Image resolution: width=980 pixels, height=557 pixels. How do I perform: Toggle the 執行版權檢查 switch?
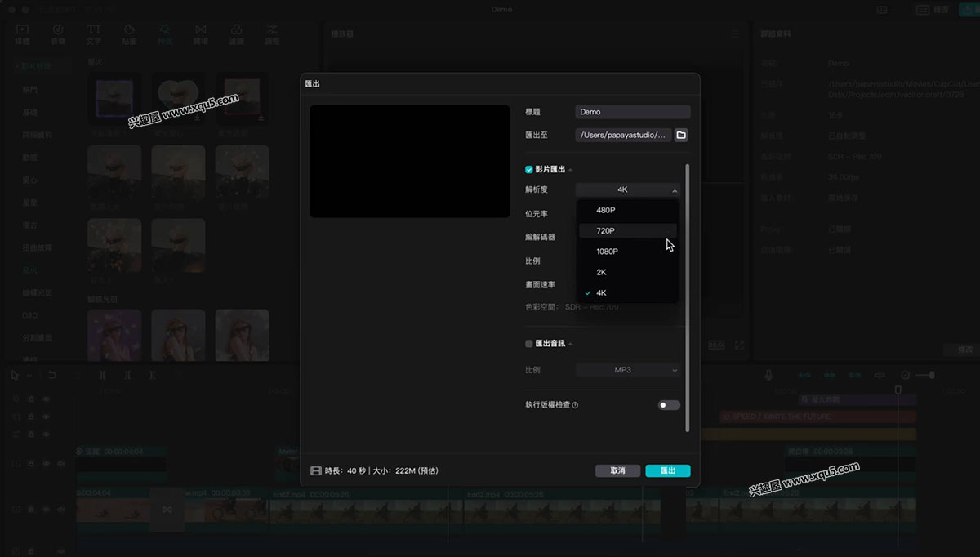tap(669, 405)
